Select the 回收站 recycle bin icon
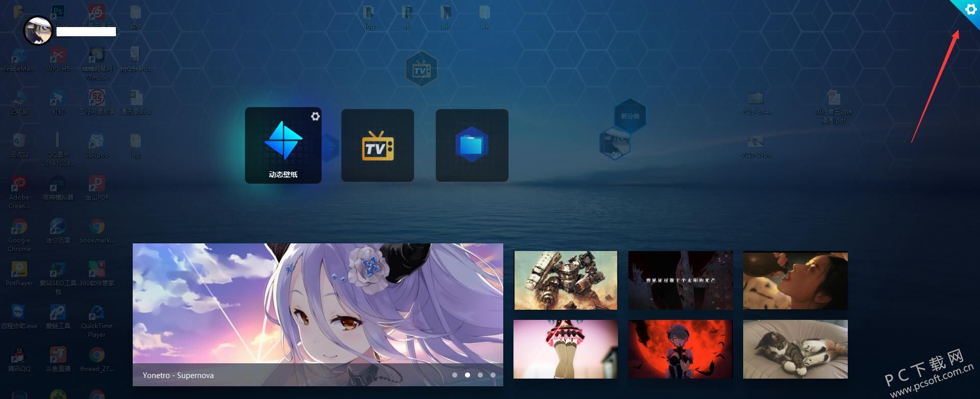Screen dimensions: 980x399 click(19, 145)
